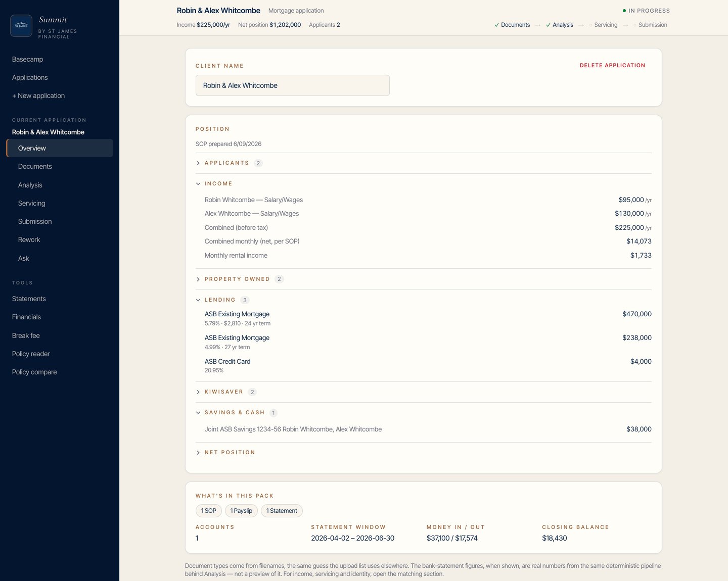This screenshot has width=728, height=581.
Task: Open the Servicing sidebar page
Action: pyautogui.click(x=60, y=203)
